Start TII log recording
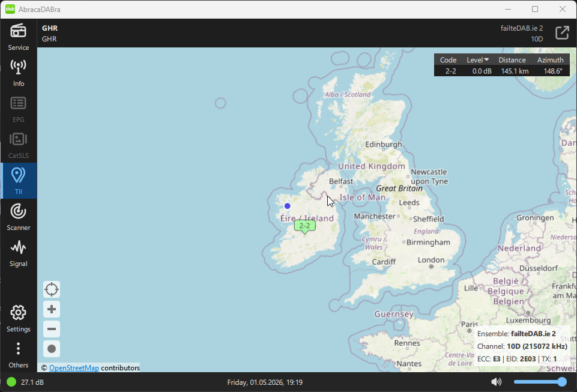The image size is (577, 392). pos(52,349)
